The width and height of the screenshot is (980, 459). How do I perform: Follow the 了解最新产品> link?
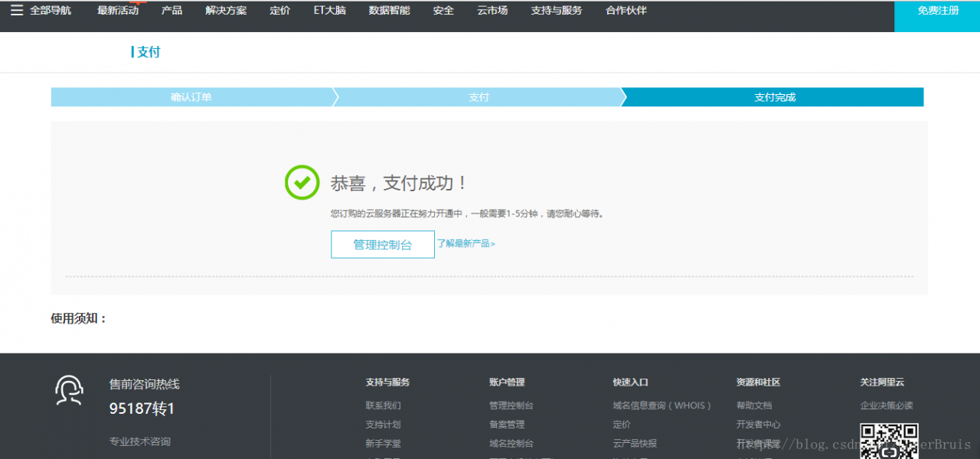pos(466,243)
